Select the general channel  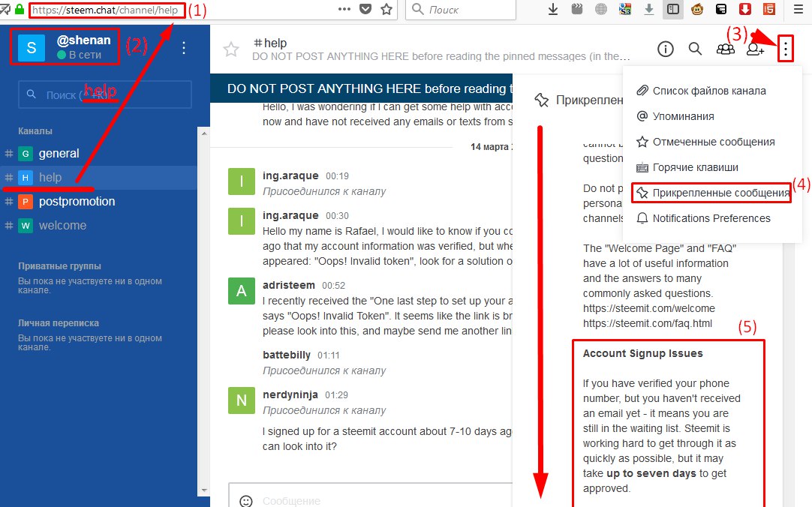pos(98,154)
